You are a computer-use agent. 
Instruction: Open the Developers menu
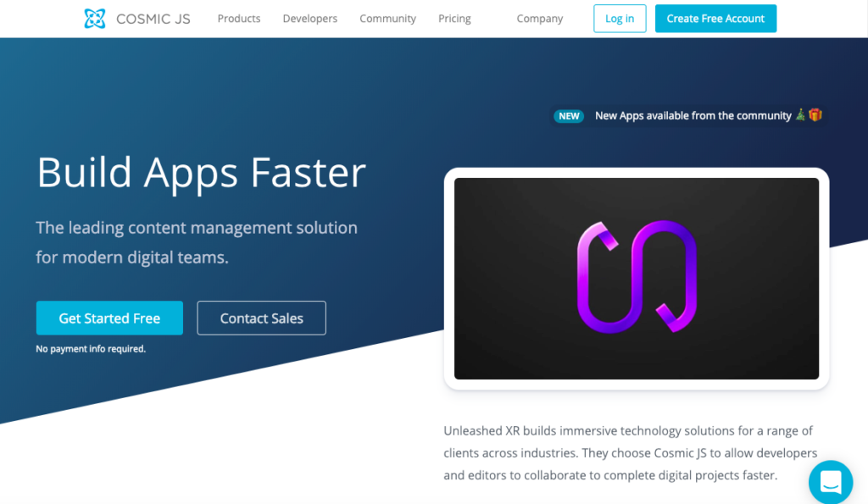pyautogui.click(x=309, y=18)
